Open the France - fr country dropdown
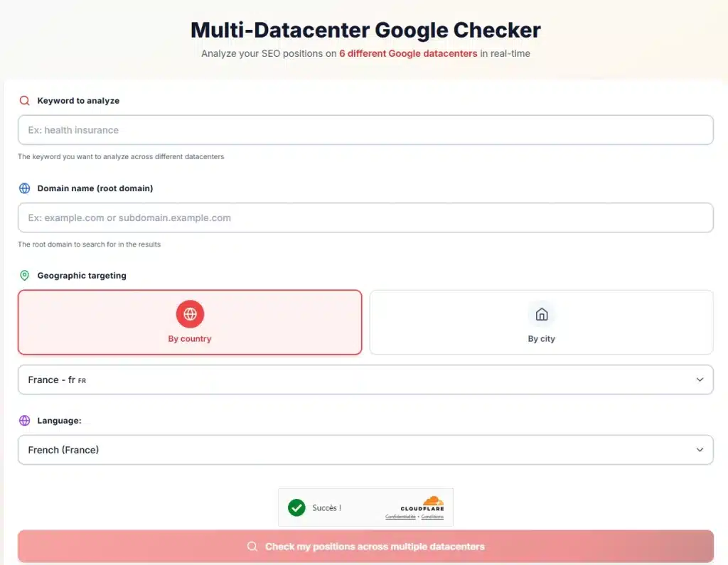The image size is (728, 565). (355, 380)
